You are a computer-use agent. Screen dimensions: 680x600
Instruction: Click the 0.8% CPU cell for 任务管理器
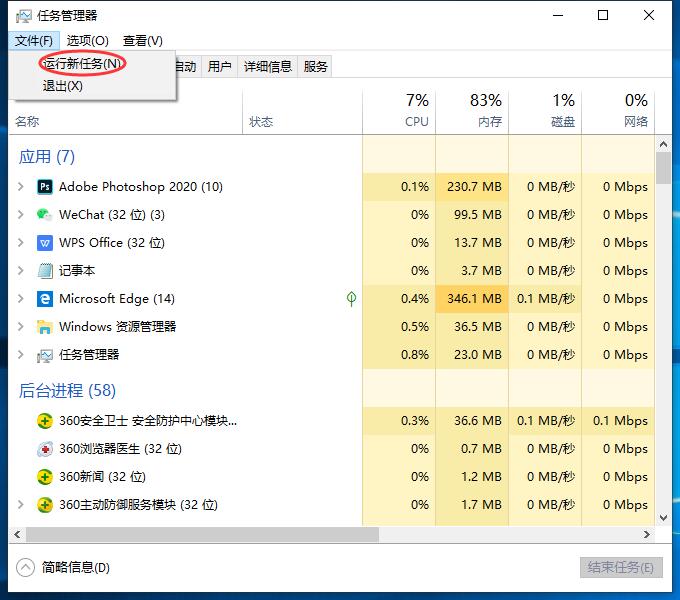point(399,355)
